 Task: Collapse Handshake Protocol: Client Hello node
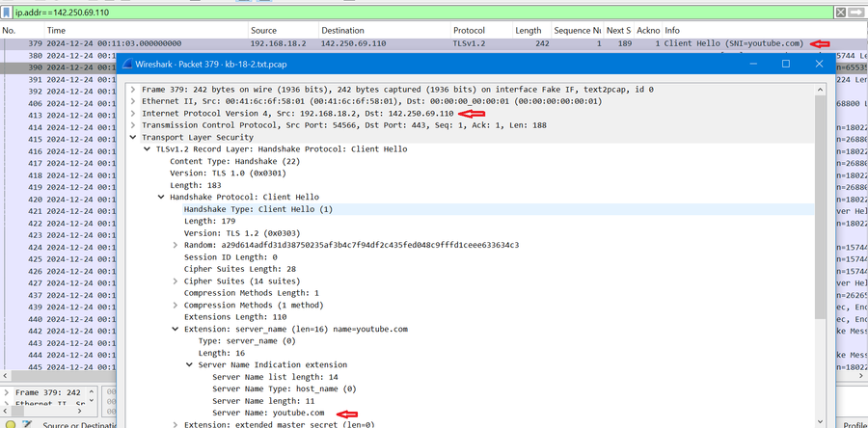160,197
